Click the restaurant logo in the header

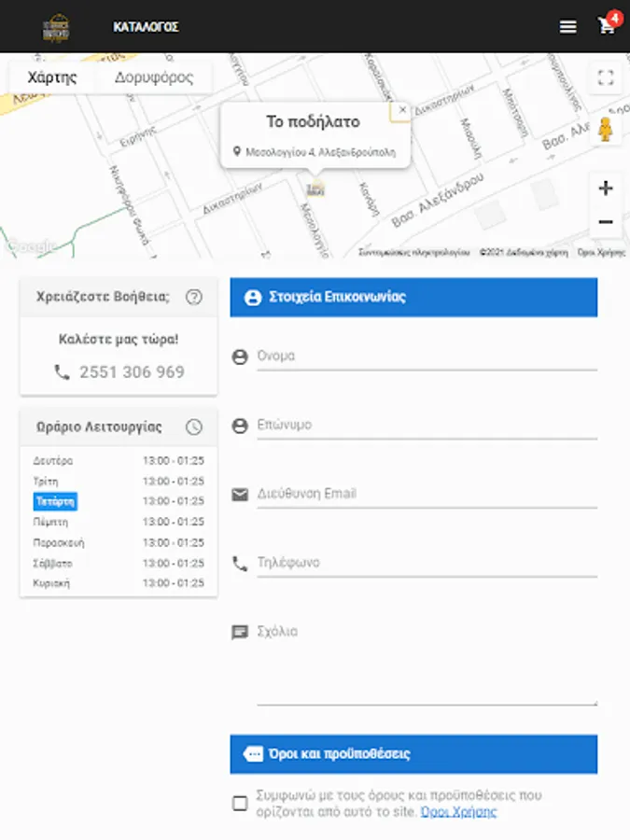(56, 27)
